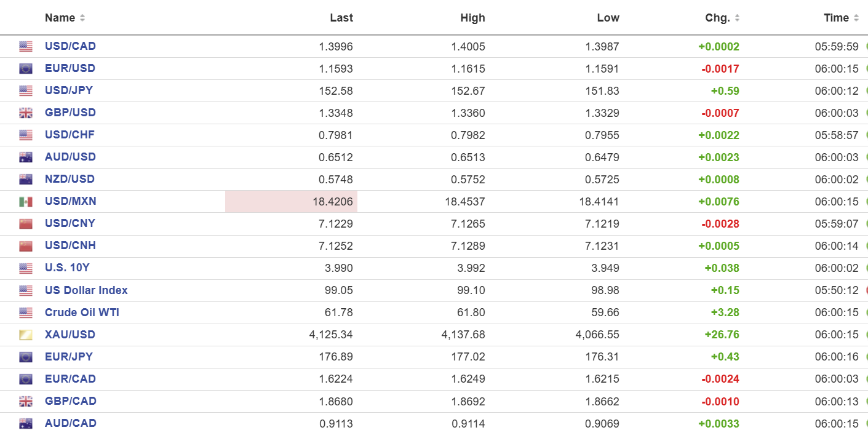Click the High column header
The height and width of the screenshot is (430, 868).
click(x=472, y=18)
